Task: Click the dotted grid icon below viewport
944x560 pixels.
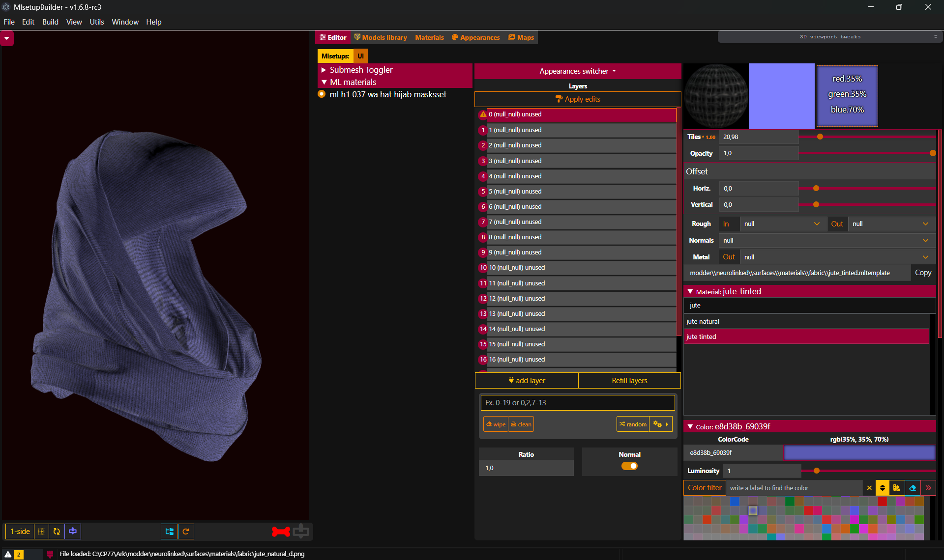Action: coord(41,531)
